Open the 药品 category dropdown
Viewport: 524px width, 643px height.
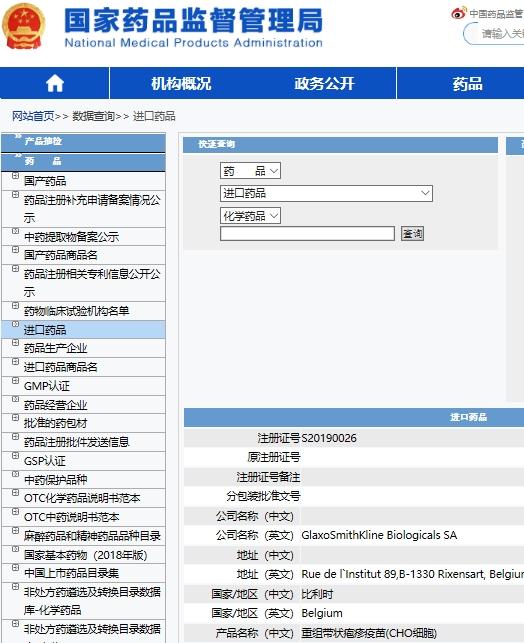pyautogui.click(x=250, y=171)
